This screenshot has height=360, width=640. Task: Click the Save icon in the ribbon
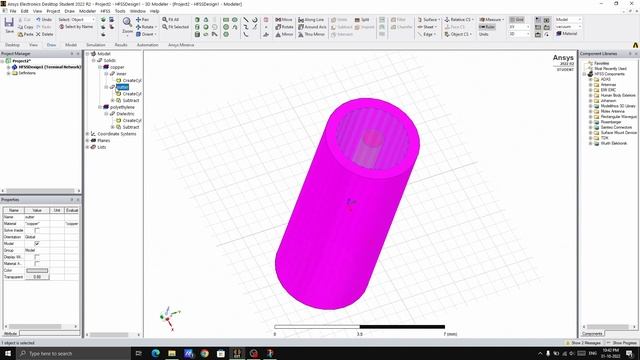pos(9,25)
